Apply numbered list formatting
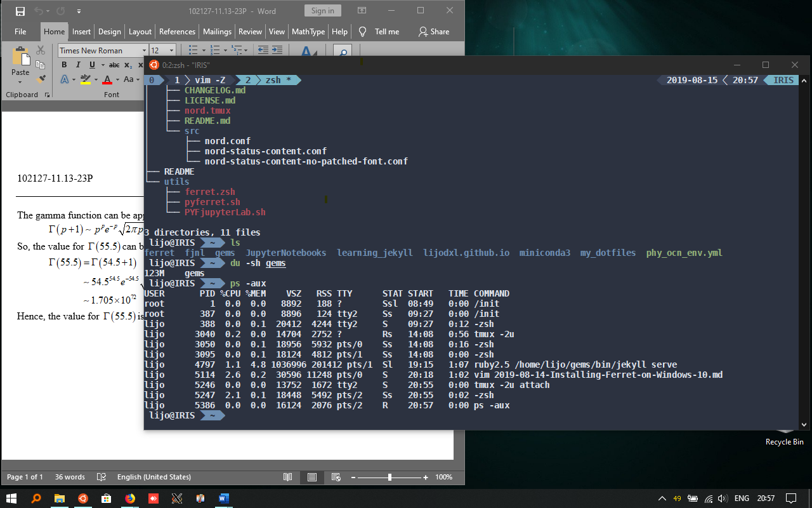The width and height of the screenshot is (812, 508). [x=215, y=50]
